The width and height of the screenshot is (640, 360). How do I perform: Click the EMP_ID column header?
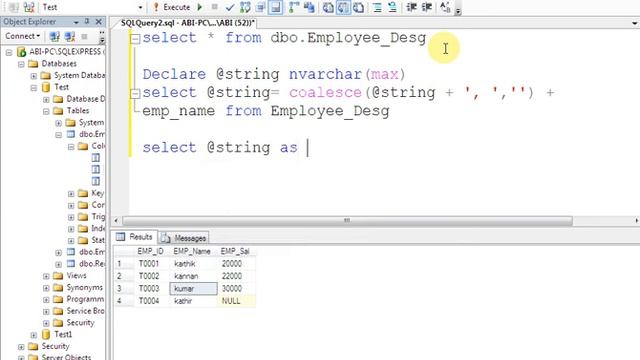point(151,251)
